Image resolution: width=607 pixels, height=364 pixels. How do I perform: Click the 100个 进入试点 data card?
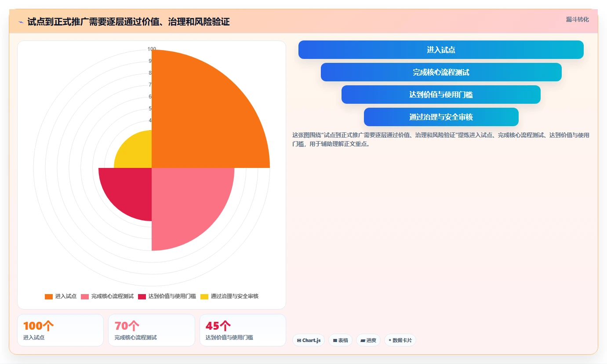coord(60,330)
